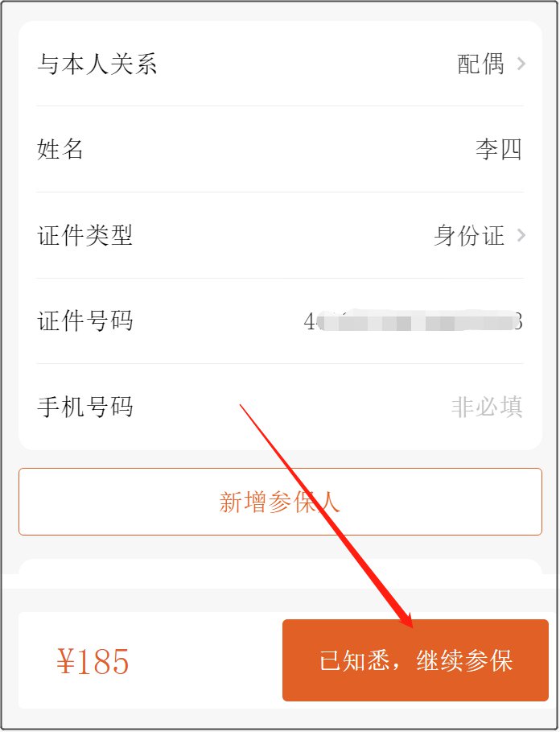Click the 李四 name field
The height and width of the screenshot is (732, 560).
tap(499, 150)
